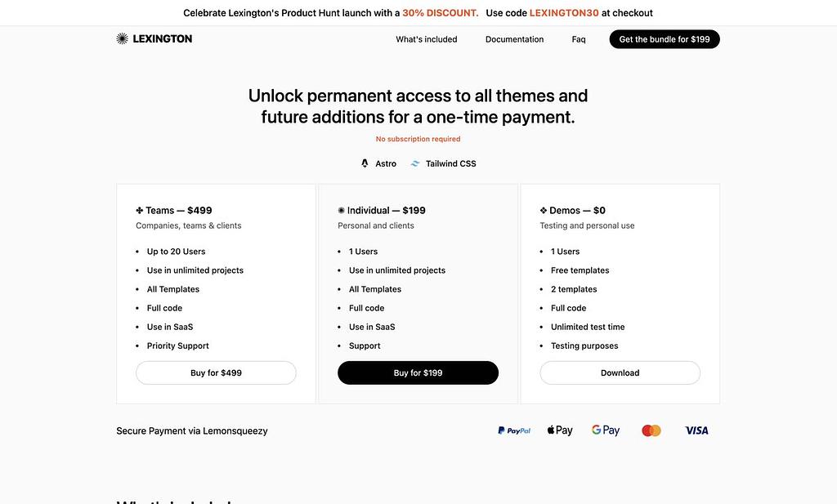Open the What's included nav item
This screenshot has height=504, width=837.
point(427,39)
